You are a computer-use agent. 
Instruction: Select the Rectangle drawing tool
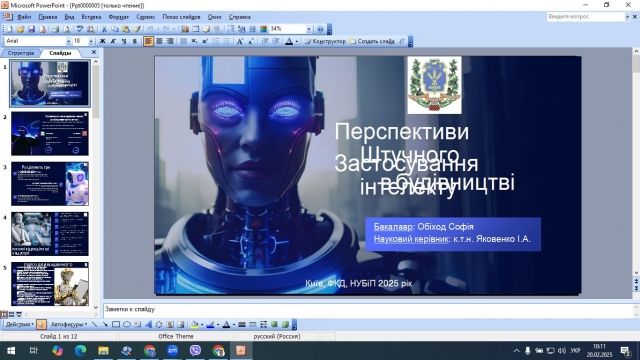click(116, 324)
